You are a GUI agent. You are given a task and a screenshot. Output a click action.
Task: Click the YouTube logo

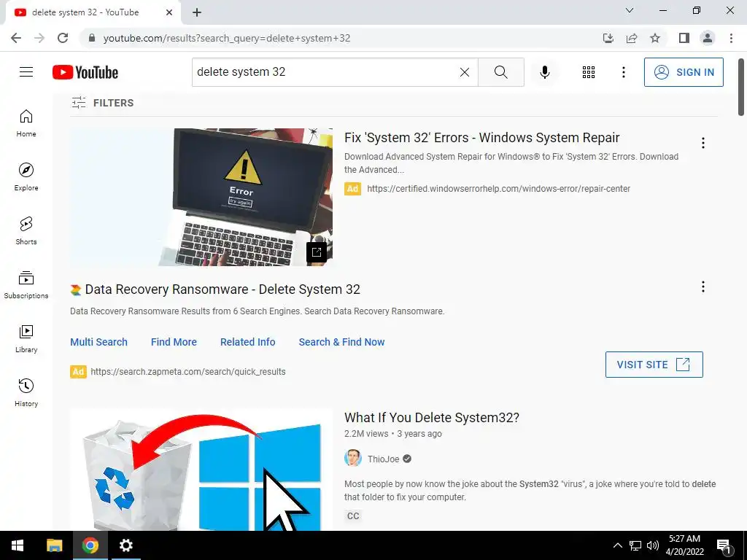[x=85, y=72]
